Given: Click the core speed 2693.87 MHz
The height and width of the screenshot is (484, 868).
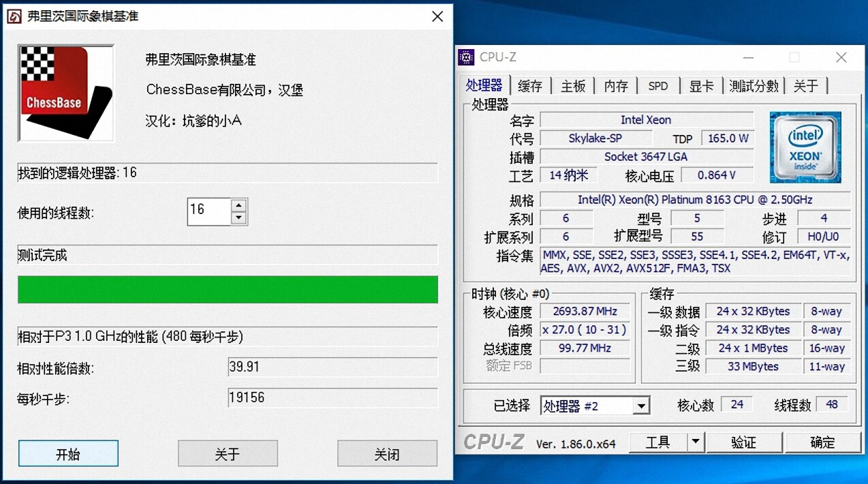Looking at the screenshot, I should click(x=585, y=312).
